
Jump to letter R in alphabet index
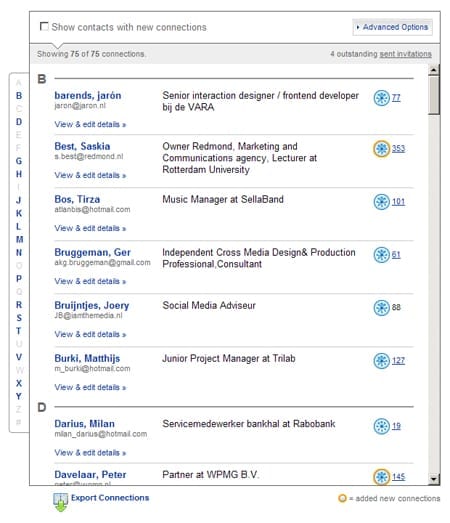click(x=19, y=305)
